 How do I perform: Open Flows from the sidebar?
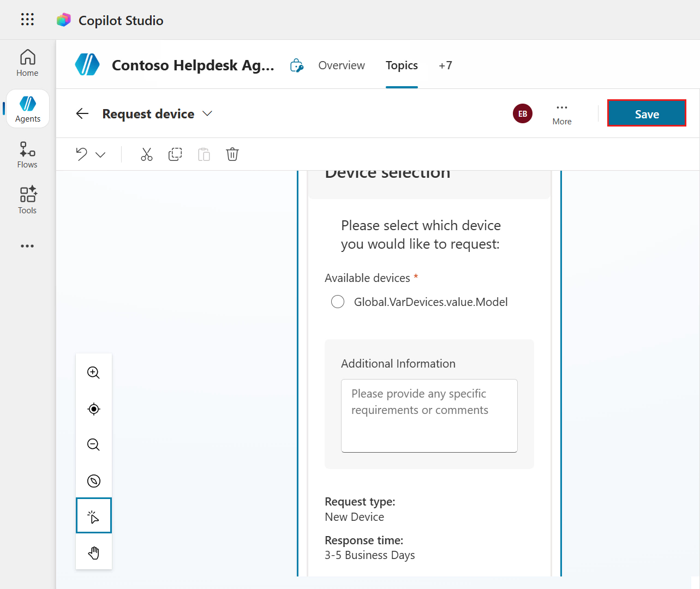click(x=27, y=155)
